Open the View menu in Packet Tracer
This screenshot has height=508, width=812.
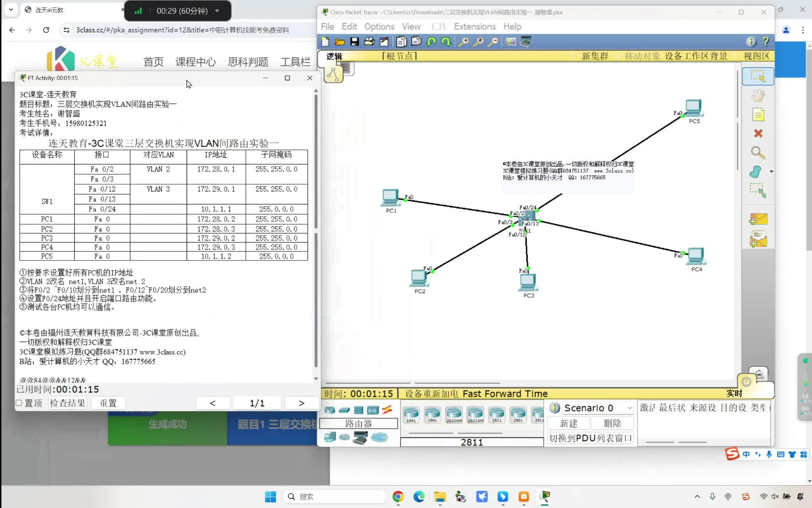[x=411, y=27]
